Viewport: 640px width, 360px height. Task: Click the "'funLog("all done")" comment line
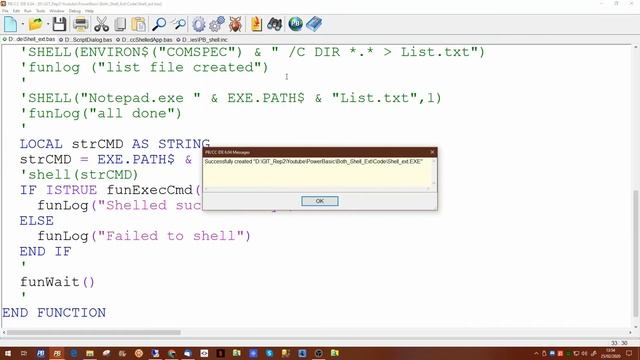101,113
